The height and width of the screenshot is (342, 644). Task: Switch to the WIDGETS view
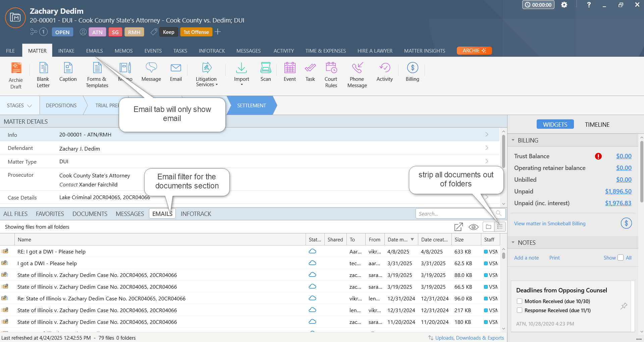pos(555,124)
